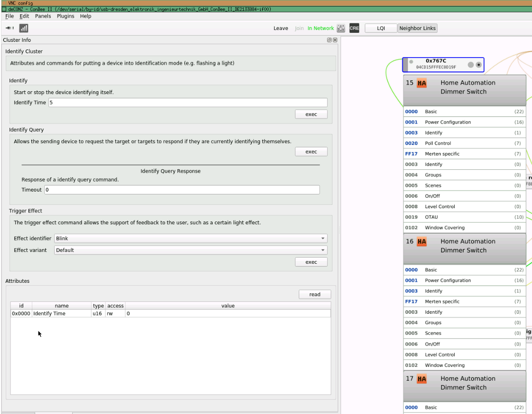Select 0005 Scenes cluster in endpoint 15
This screenshot has width=532, height=414.
[x=465, y=185]
